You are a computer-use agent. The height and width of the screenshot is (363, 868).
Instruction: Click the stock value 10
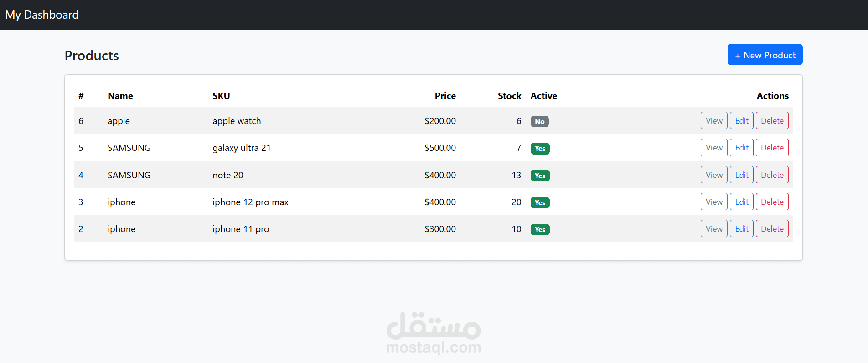pyautogui.click(x=516, y=229)
